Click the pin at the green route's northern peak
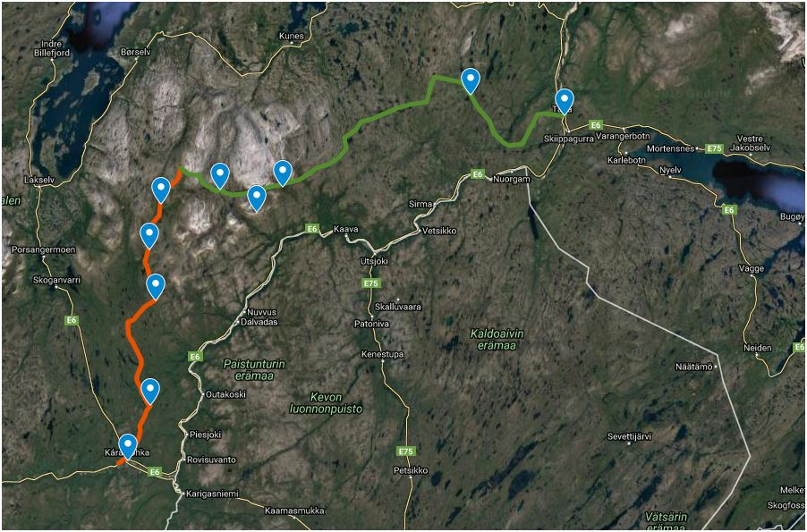 [471, 80]
